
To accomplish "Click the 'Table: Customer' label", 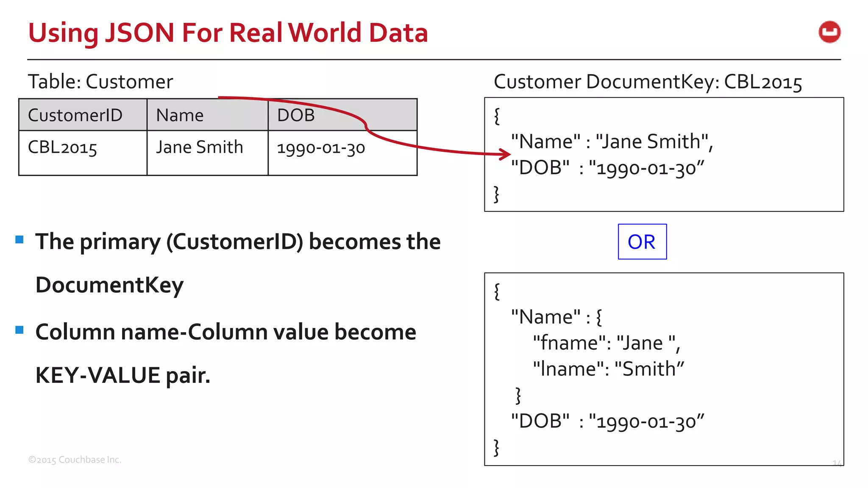I will (100, 81).
